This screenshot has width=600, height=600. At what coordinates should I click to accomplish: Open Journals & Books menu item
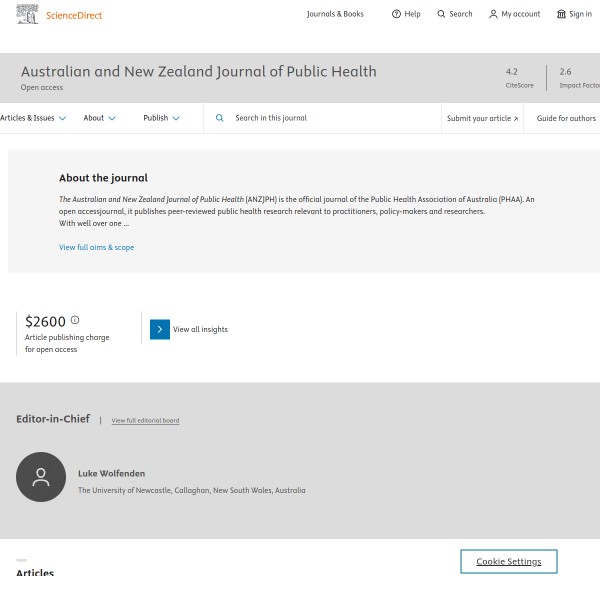335,14
